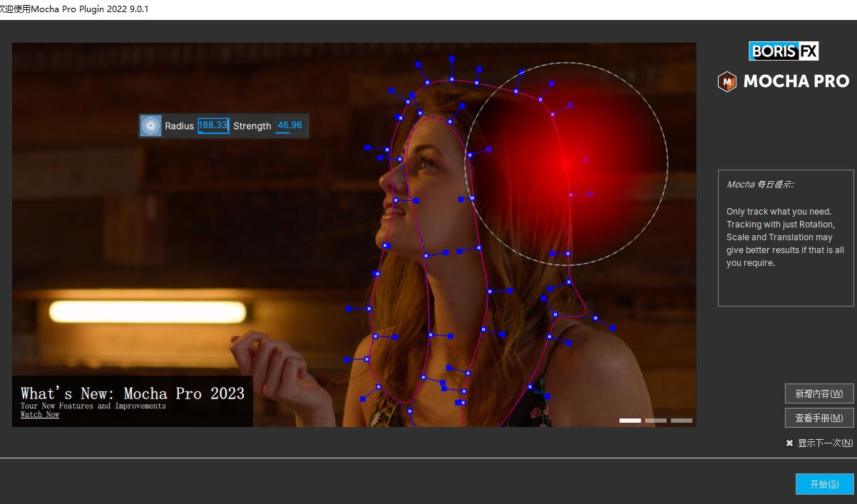This screenshot has height=504, width=857.
Task: Uncheck the 显示下一次(N) checkbox
Action: (790, 443)
